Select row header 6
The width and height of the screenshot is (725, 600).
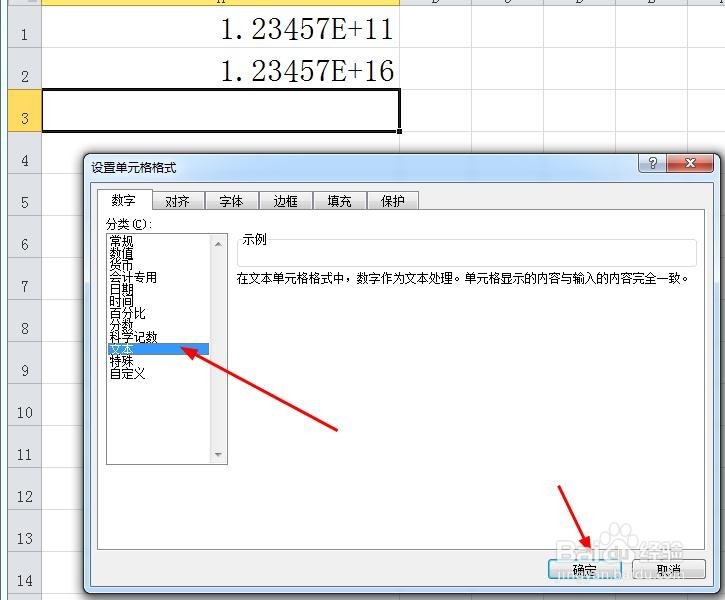[x=25, y=237]
